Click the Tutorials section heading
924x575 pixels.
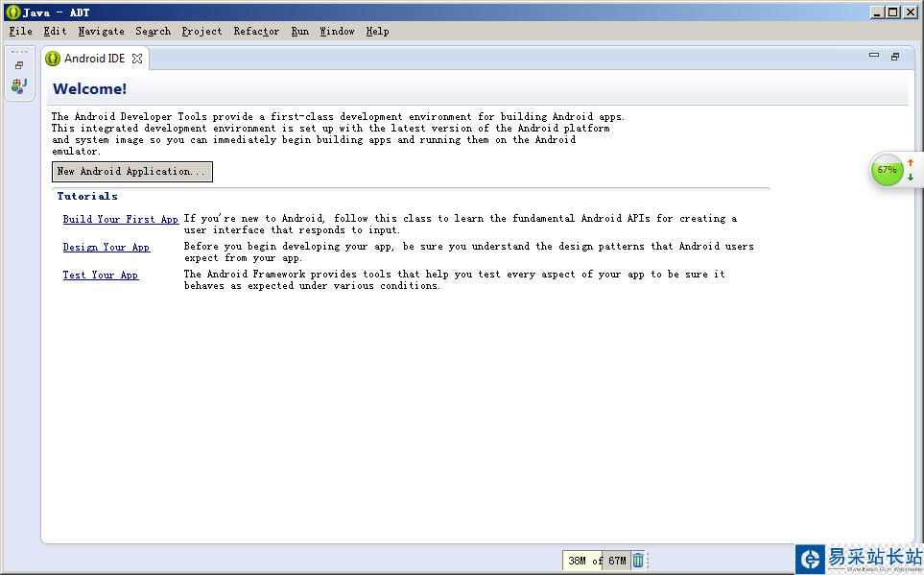[x=87, y=197]
